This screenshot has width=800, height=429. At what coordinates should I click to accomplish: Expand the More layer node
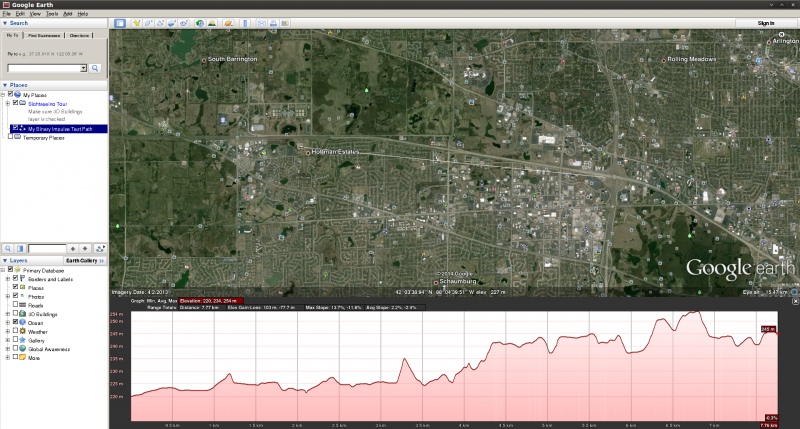tap(8, 358)
